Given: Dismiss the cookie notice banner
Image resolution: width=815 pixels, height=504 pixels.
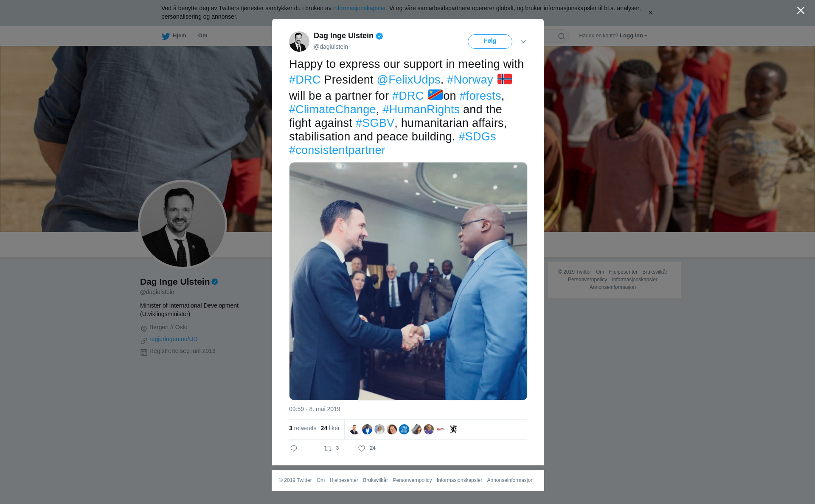Looking at the screenshot, I should coord(650,13).
